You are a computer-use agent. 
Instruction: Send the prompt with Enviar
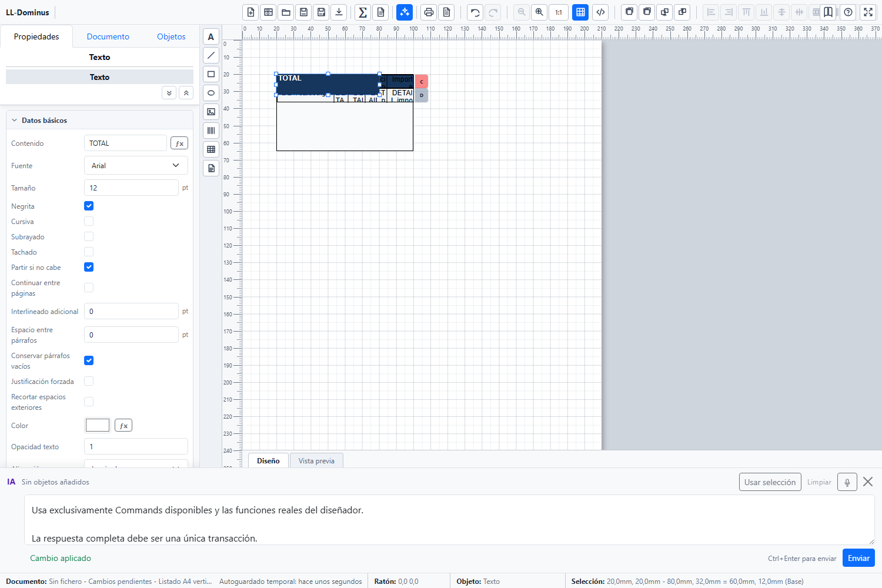tap(858, 558)
